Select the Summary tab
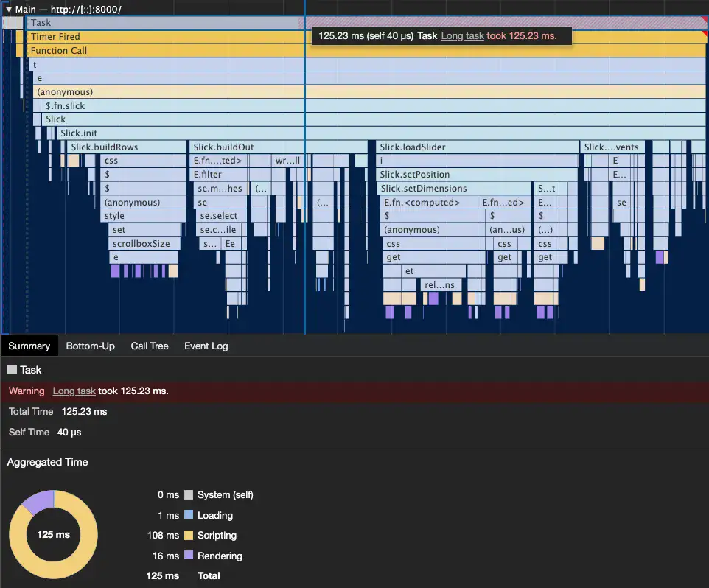Image resolution: width=709 pixels, height=588 pixels. [29, 346]
